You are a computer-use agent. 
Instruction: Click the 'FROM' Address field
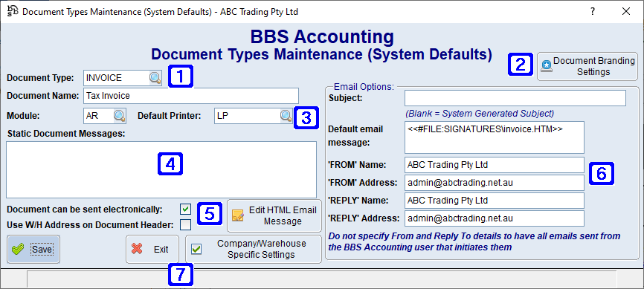coord(494,183)
